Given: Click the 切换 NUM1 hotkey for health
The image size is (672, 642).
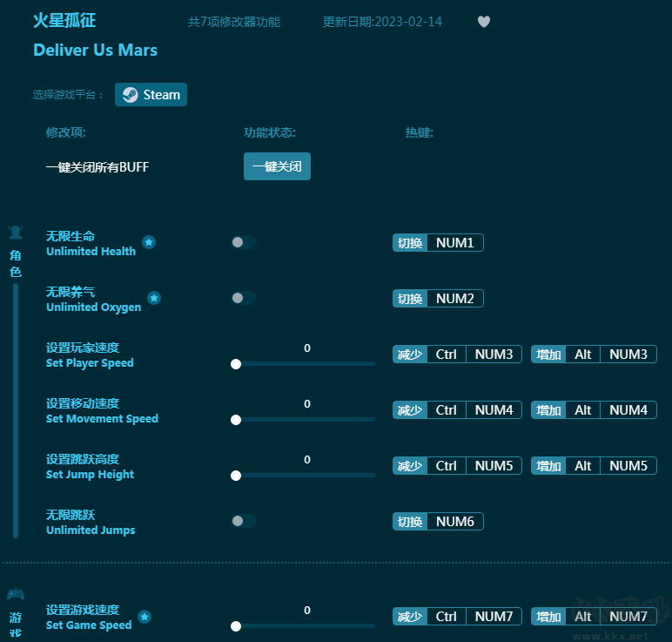Looking at the screenshot, I should tap(438, 243).
